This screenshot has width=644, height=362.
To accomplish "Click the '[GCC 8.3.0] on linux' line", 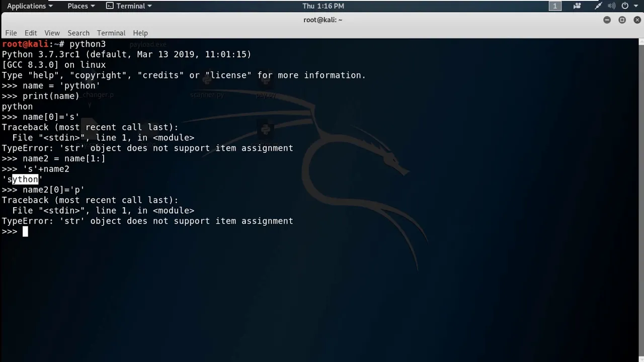I will click(x=54, y=65).
